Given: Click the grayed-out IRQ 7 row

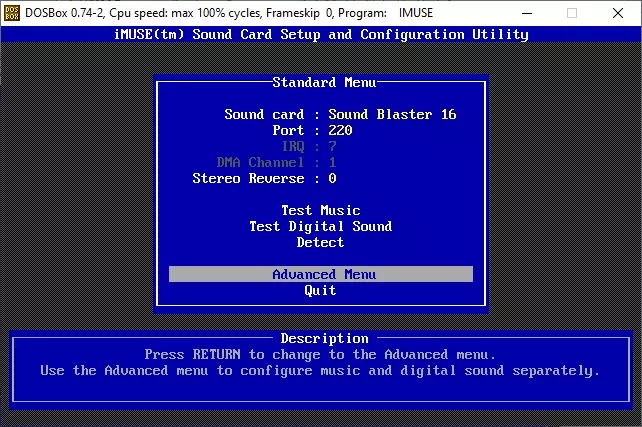Looking at the screenshot, I should 309,146.
